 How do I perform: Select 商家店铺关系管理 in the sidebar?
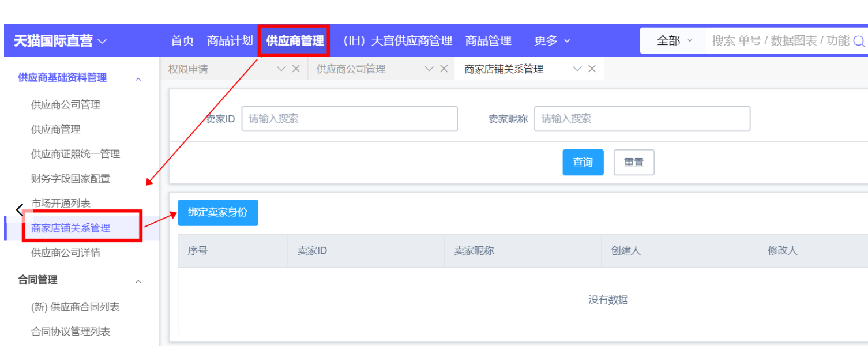pyautogui.click(x=70, y=228)
